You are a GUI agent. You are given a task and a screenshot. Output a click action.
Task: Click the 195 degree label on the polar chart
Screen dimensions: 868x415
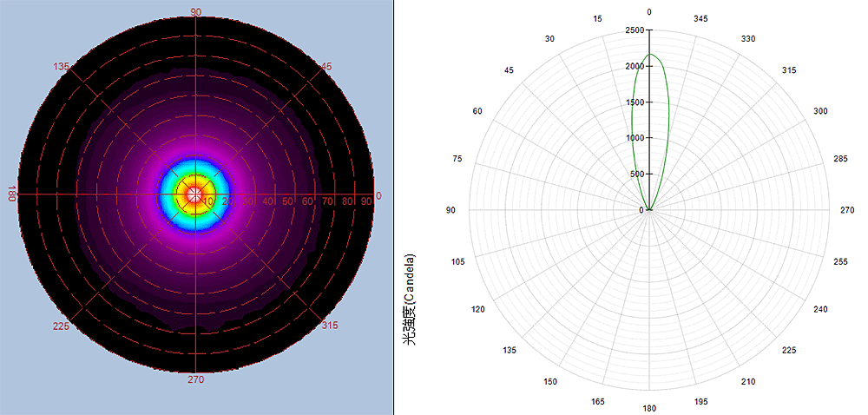tap(701, 401)
